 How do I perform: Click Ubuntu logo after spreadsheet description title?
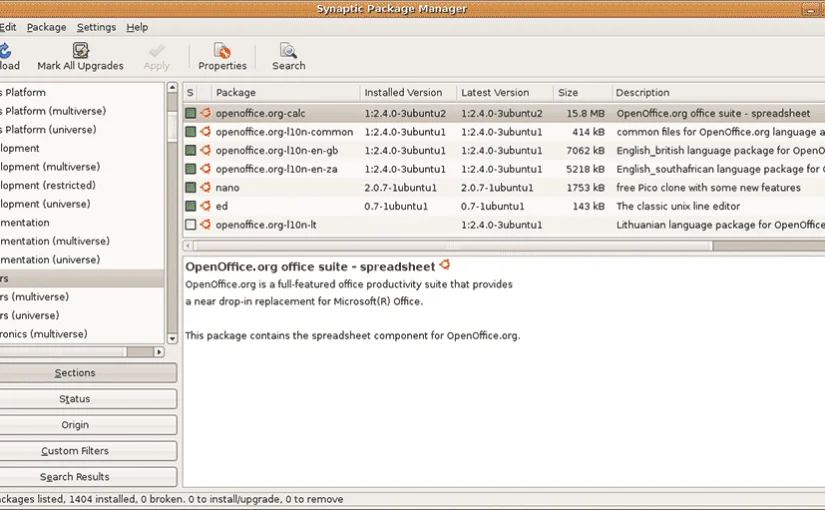445,264
